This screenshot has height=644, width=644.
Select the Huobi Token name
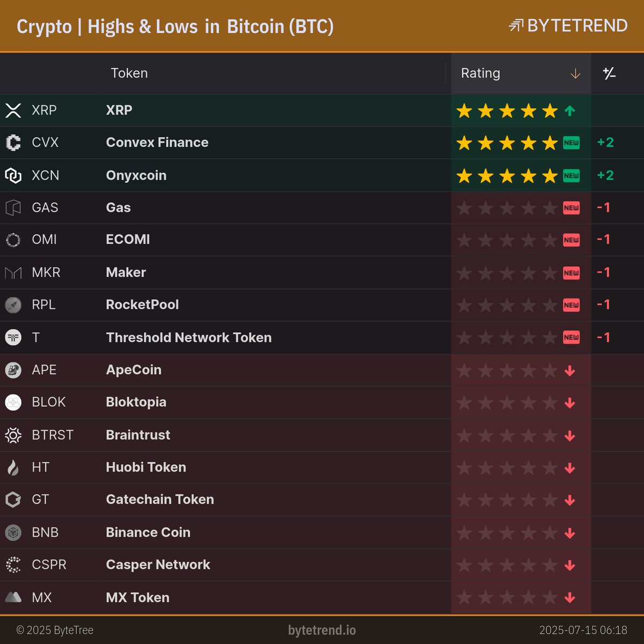[x=146, y=467]
